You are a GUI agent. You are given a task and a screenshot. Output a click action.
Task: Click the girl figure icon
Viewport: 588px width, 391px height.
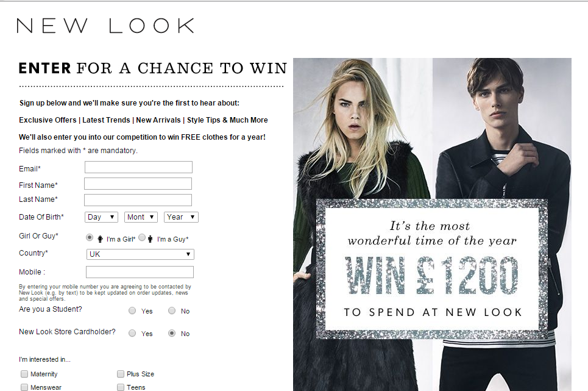100,239
